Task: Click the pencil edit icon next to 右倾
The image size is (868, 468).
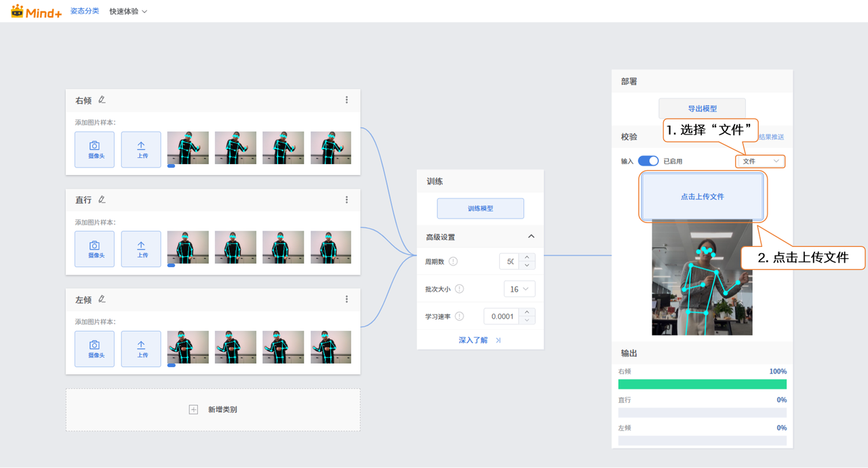Action: (102, 100)
